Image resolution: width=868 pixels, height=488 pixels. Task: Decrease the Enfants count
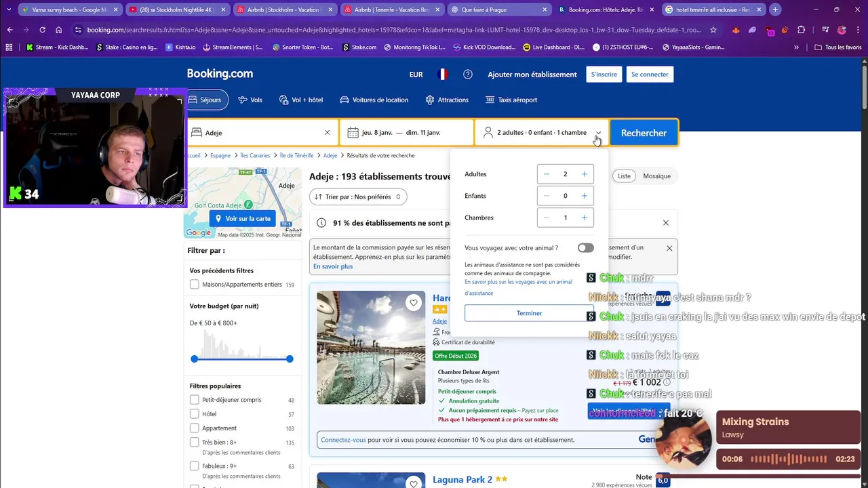click(547, 196)
